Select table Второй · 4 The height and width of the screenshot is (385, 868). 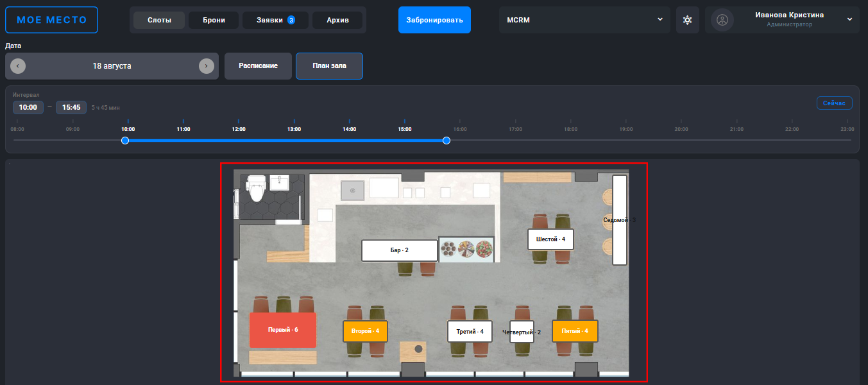pos(365,331)
